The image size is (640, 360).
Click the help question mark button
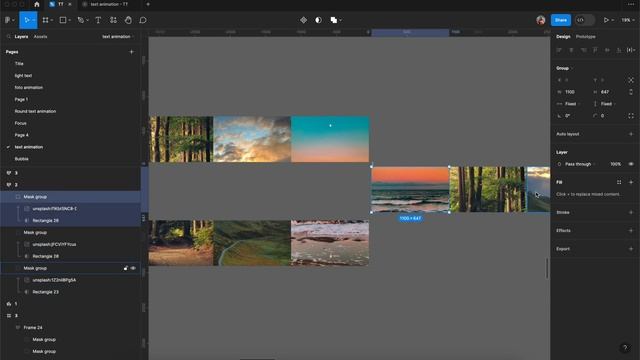pos(624,348)
